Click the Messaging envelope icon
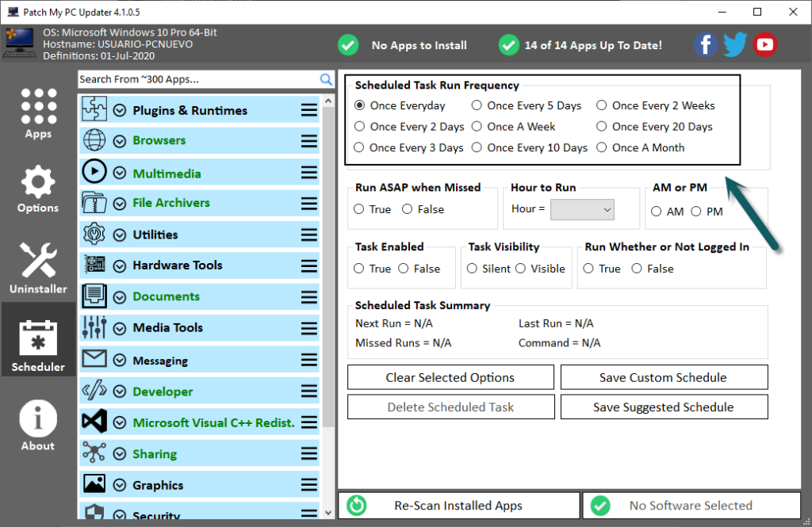812x527 pixels. coord(94,358)
